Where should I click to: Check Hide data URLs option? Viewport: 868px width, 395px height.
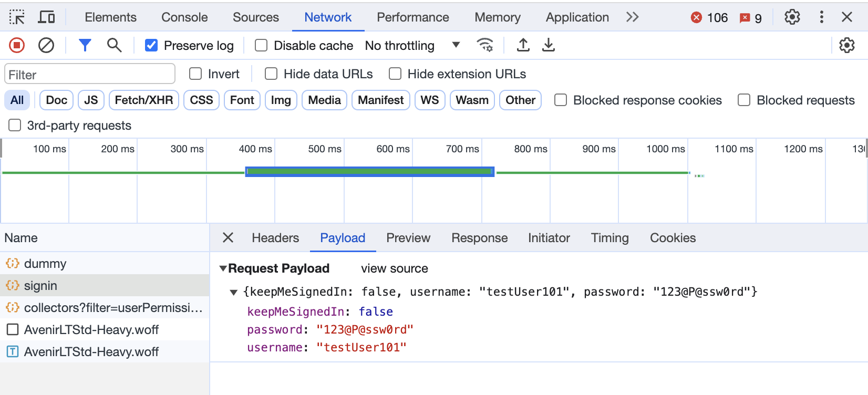click(271, 74)
